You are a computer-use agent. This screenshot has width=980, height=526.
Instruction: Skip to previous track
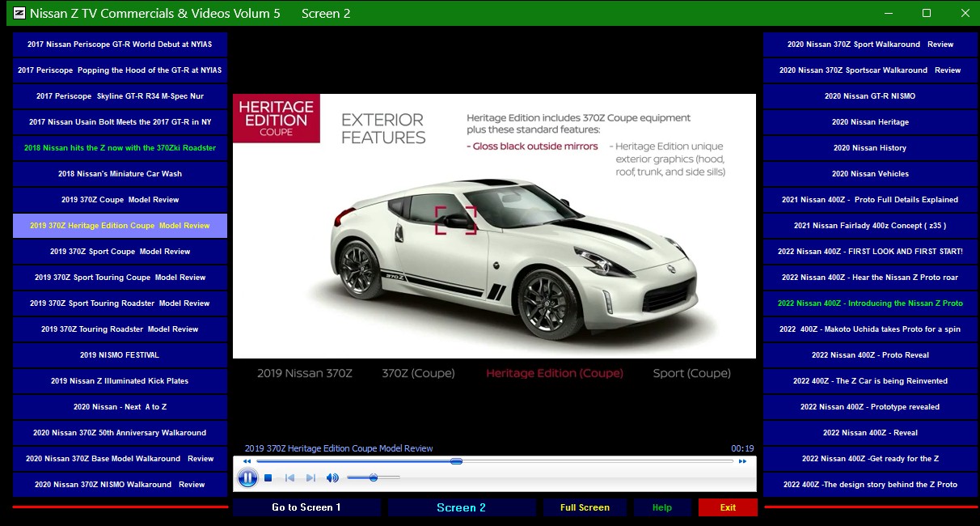289,478
